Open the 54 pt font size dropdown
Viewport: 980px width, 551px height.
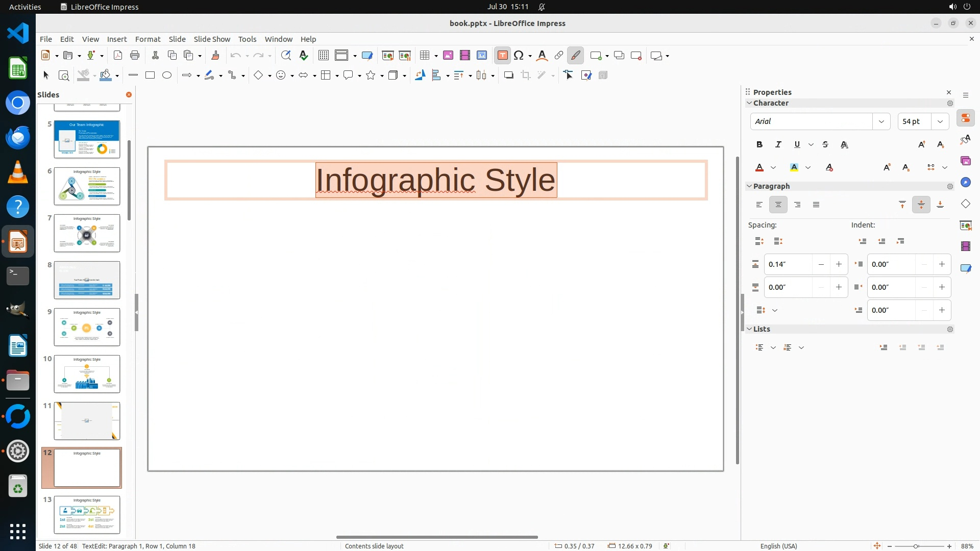[940, 121]
